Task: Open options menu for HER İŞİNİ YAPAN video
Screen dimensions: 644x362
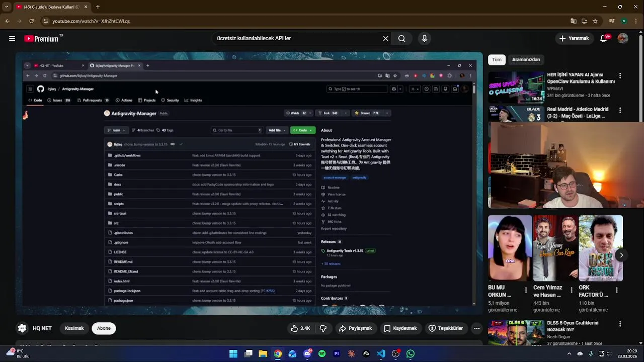Action: click(x=620, y=75)
